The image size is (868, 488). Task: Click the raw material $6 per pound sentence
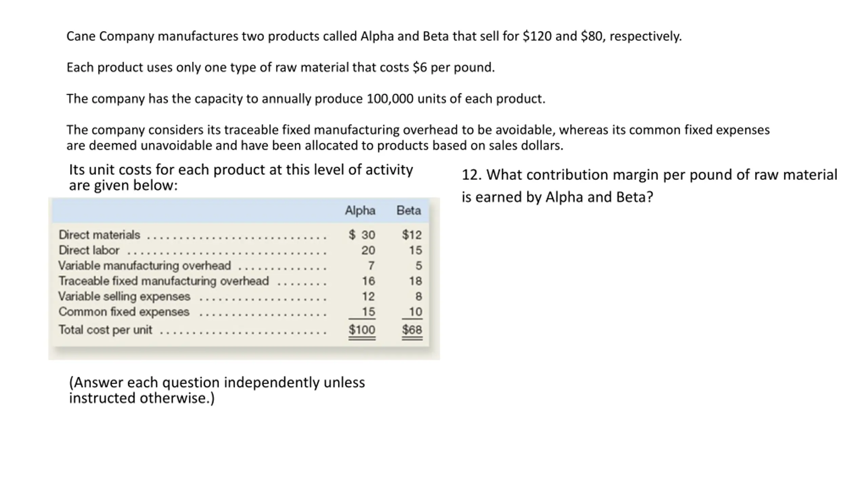[x=281, y=67]
